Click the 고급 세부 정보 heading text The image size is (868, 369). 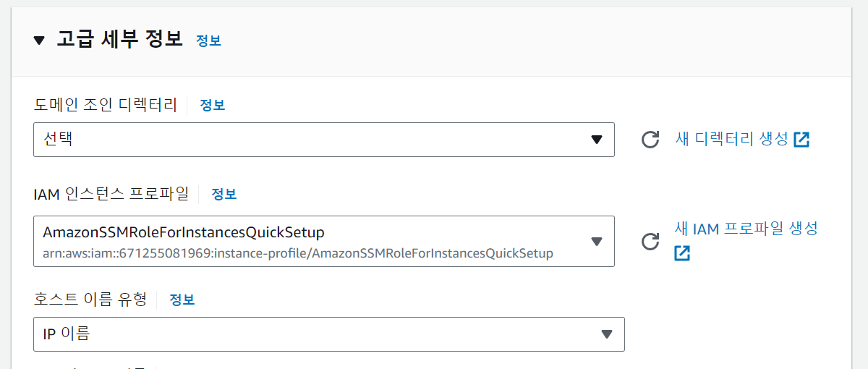[120, 39]
